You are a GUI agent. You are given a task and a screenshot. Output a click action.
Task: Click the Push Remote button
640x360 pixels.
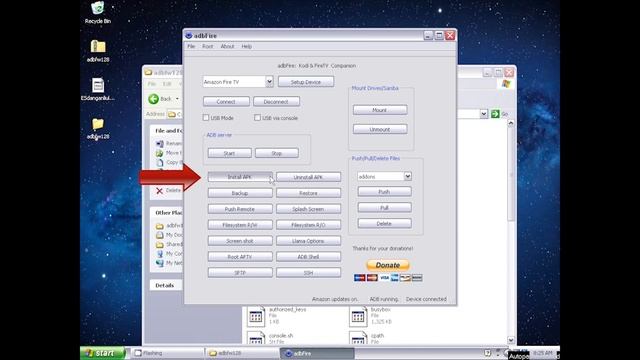pyautogui.click(x=240, y=209)
